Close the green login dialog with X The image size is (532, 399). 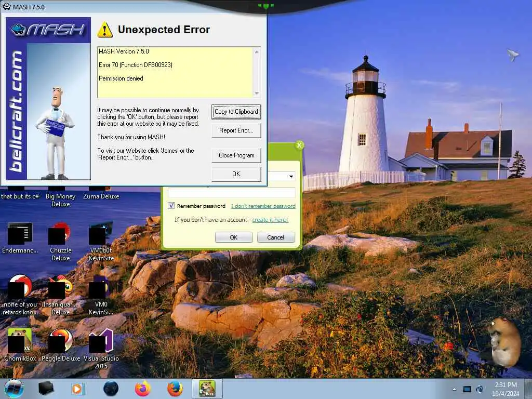299,145
